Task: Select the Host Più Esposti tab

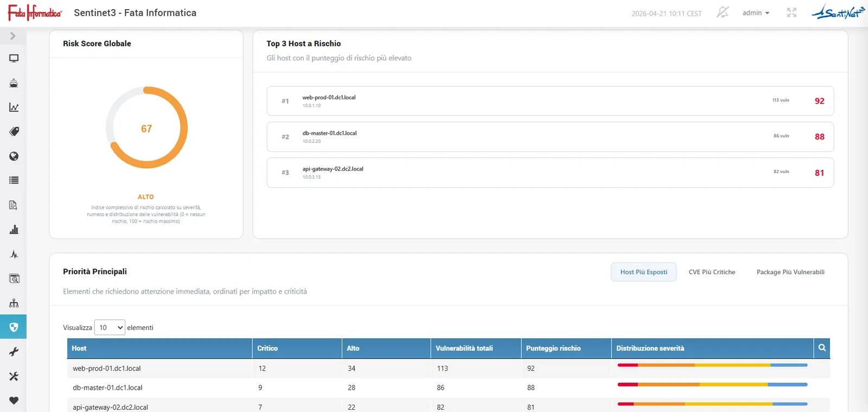Action: [x=644, y=272]
